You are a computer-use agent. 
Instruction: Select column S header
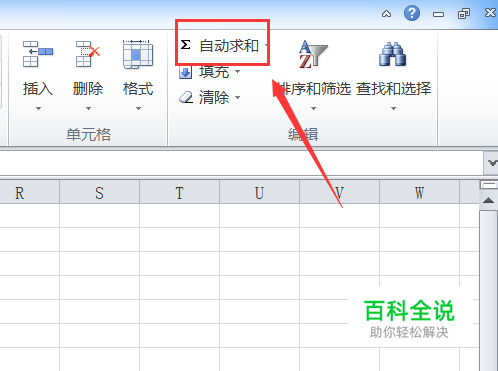click(x=99, y=192)
